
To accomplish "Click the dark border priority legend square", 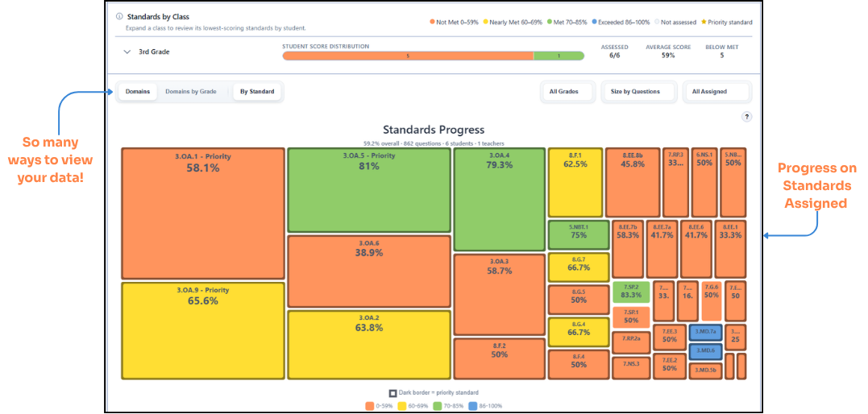I will coord(392,393).
